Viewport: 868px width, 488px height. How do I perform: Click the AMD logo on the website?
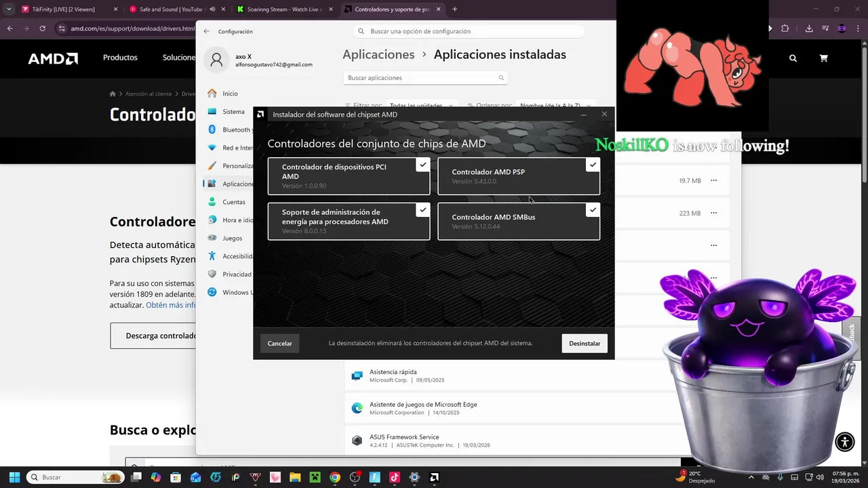[x=53, y=58]
